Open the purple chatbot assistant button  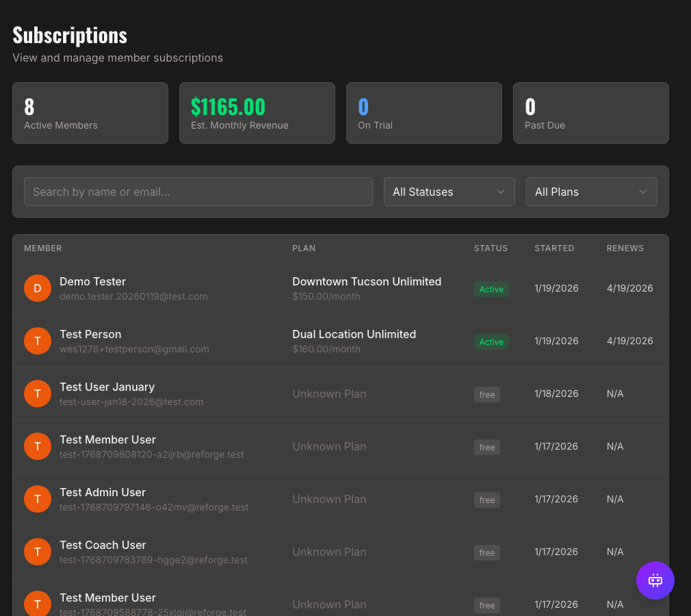click(x=655, y=580)
